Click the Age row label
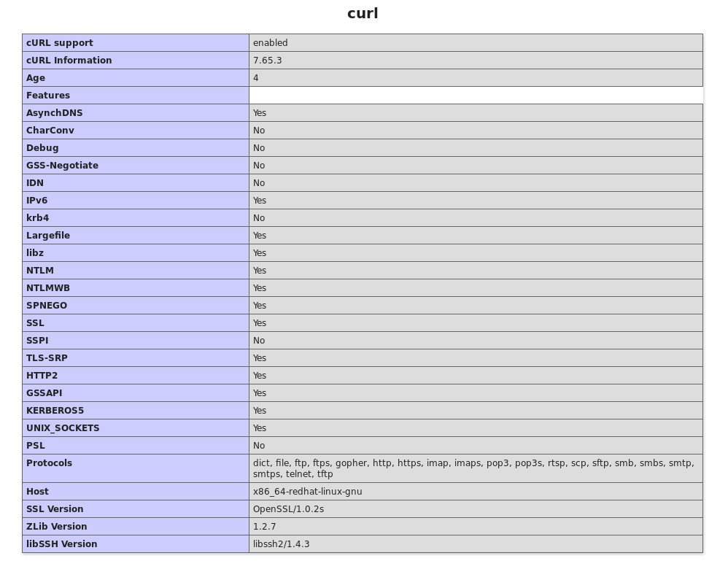The image size is (728, 561). [x=36, y=78]
